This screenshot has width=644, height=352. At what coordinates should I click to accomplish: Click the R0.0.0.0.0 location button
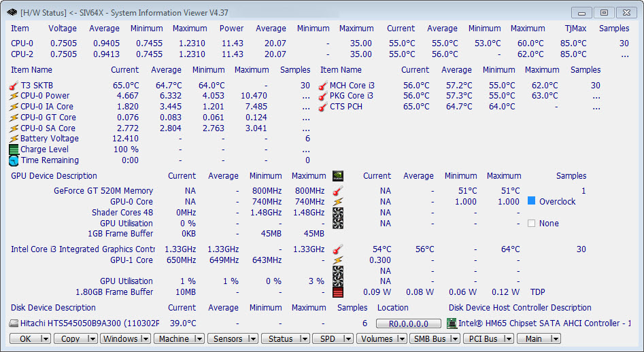tap(409, 323)
